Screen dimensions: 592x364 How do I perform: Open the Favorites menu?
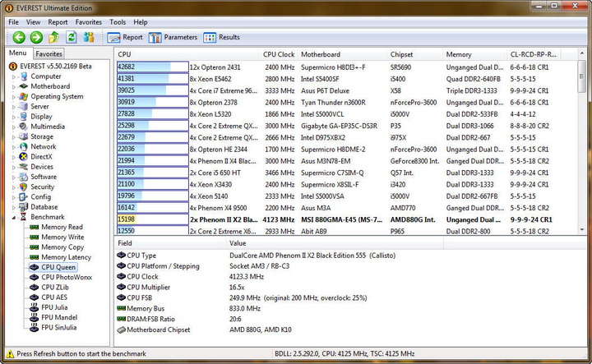coord(88,22)
